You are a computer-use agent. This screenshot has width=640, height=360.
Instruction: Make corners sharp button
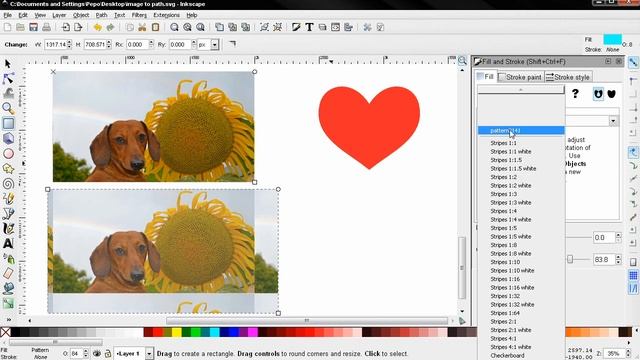click(232, 44)
